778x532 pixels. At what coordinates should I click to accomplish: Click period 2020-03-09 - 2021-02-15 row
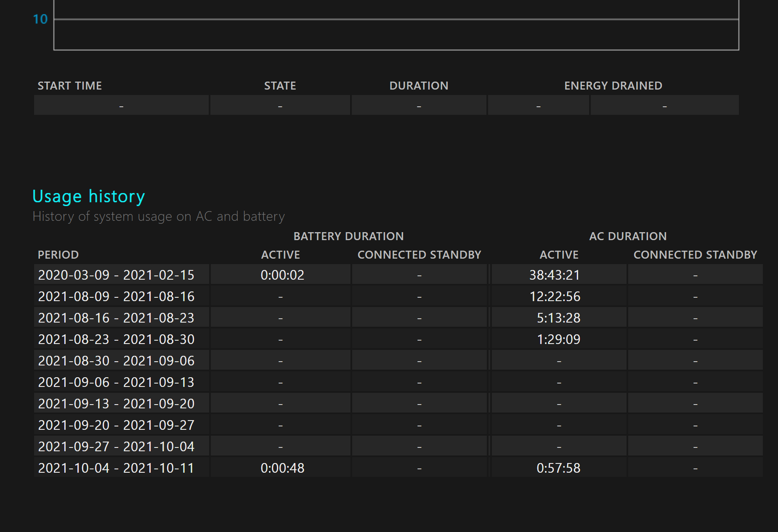116,275
